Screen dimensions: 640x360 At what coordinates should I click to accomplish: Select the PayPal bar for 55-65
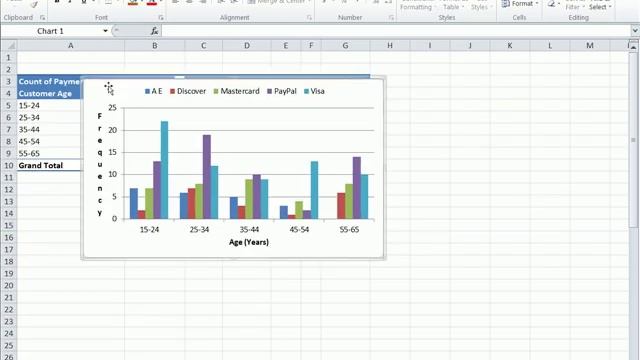click(357, 188)
